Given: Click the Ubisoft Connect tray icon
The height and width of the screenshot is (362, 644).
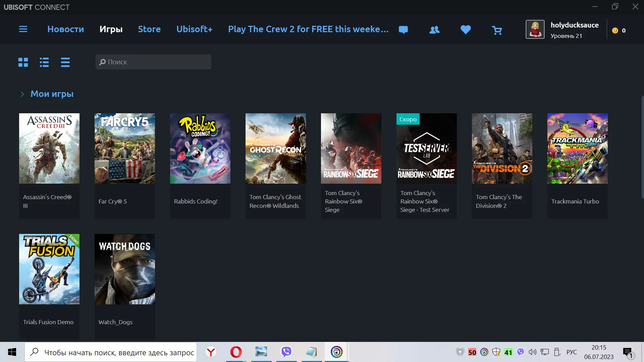Looking at the screenshot, I should point(484,352).
